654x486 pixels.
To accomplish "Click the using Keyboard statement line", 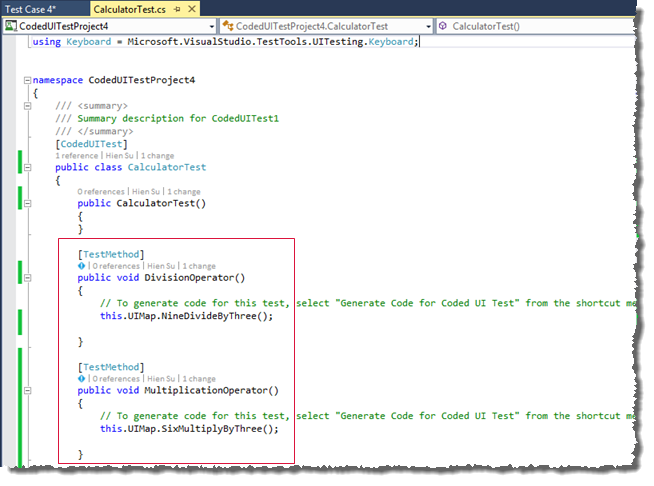I will click(226, 42).
